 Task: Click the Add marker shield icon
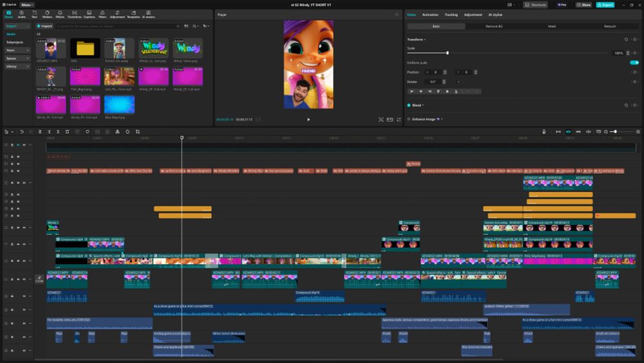[88, 132]
